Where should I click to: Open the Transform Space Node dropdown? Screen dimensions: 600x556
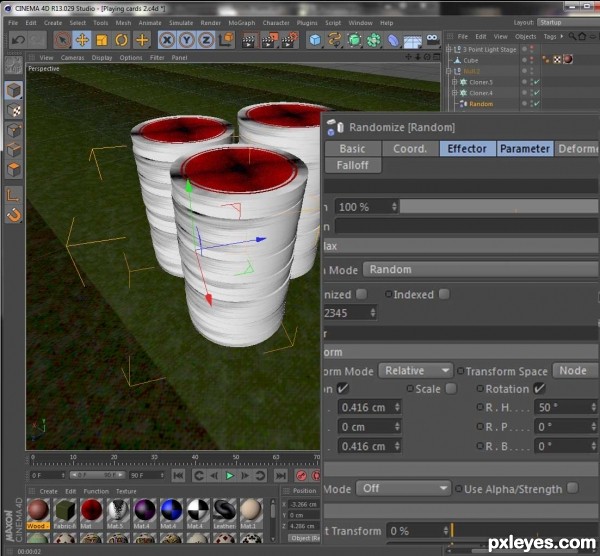576,370
